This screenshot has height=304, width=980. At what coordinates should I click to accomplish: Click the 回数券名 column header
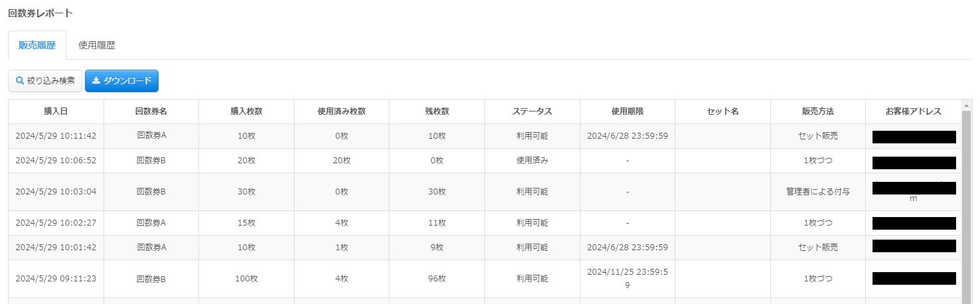click(151, 112)
